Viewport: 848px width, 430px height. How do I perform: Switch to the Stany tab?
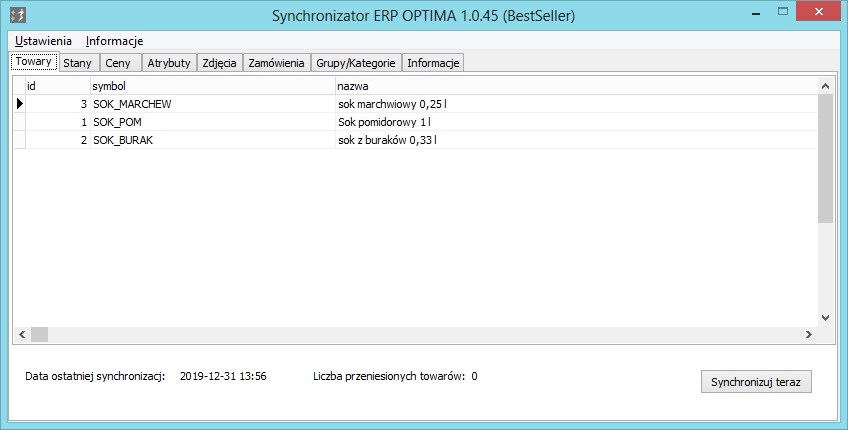point(79,63)
